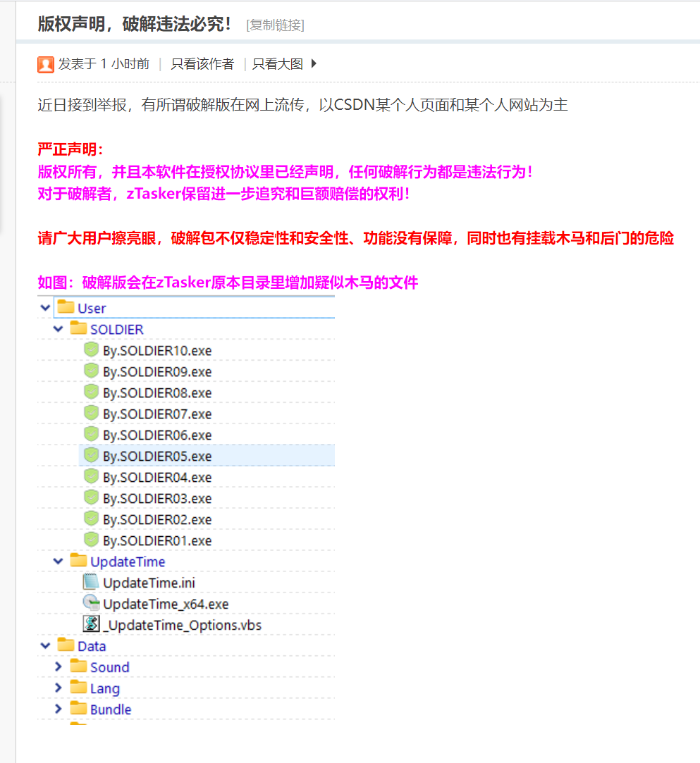
Task: Select file name By.SOLDIER10.exe
Action: pyautogui.click(x=157, y=351)
